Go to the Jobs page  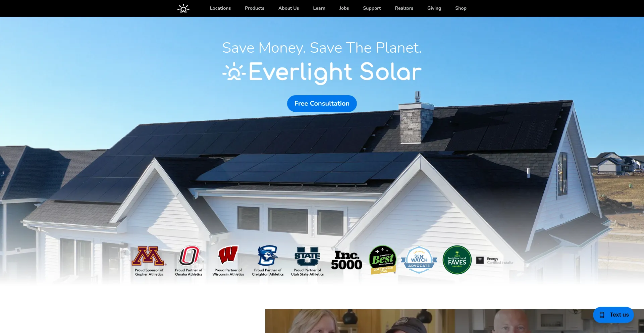tap(344, 8)
